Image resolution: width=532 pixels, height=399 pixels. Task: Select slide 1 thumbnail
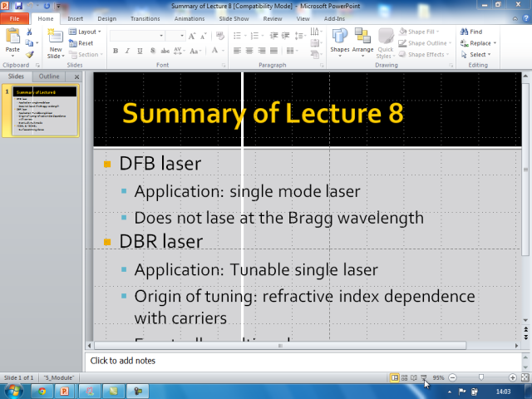click(44, 111)
